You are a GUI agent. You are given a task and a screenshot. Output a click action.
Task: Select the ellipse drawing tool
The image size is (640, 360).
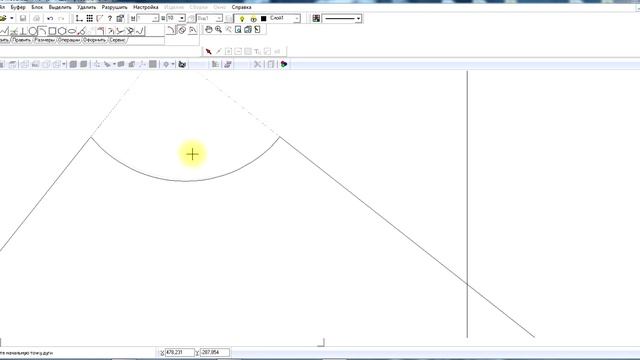click(72, 31)
